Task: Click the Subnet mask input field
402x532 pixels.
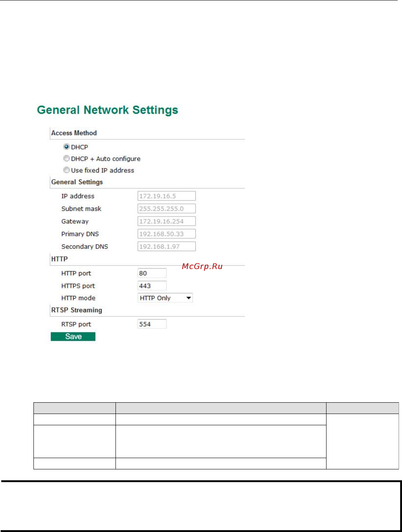Action: pyautogui.click(x=167, y=209)
